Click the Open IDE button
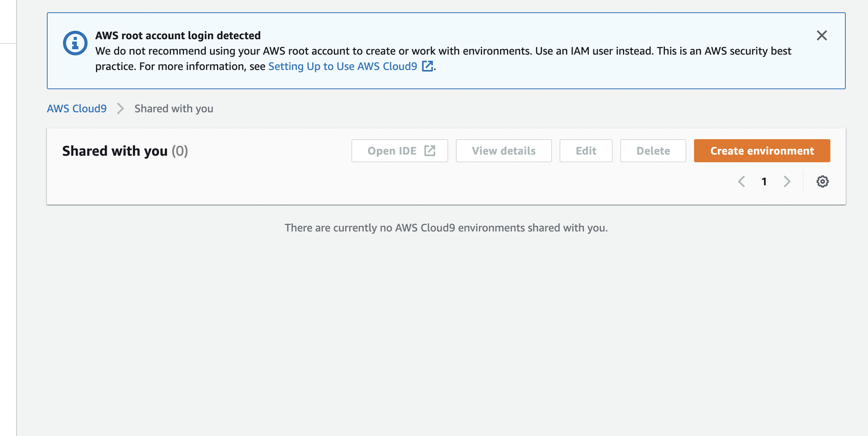 pyautogui.click(x=399, y=151)
